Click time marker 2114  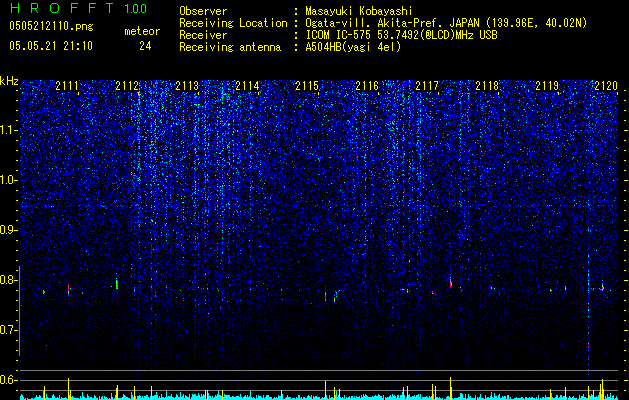(247, 86)
